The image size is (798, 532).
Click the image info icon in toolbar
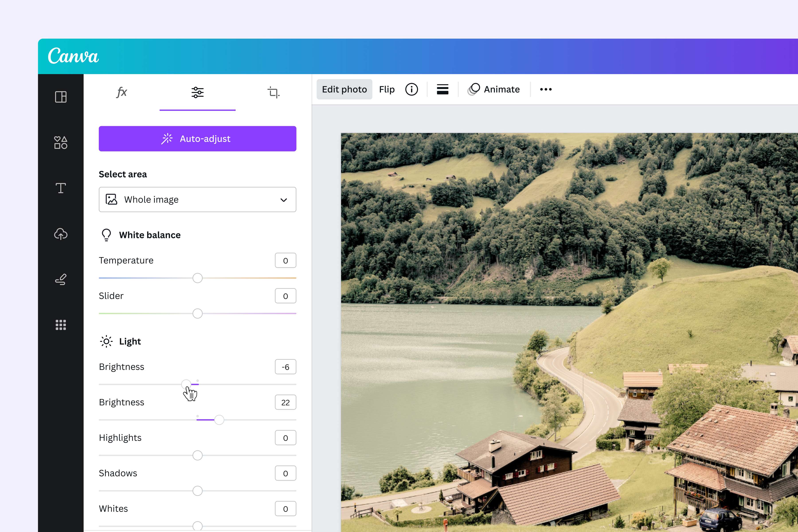coord(412,90)
